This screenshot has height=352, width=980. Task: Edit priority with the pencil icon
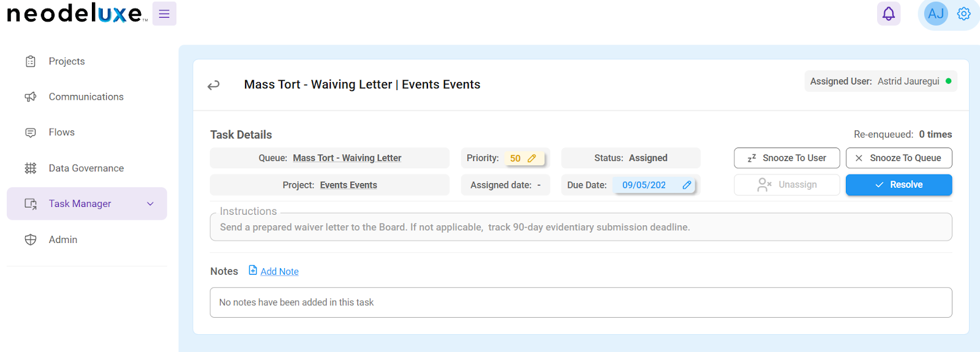[x=532, y=159]
